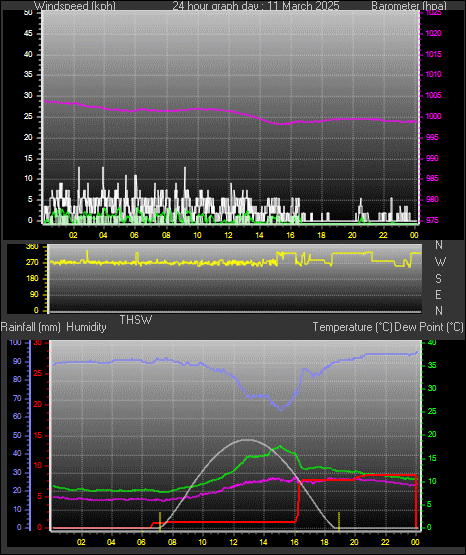Click the green 15 temperature axis value
This screenshot has width=466, height=555.
[x=432, y=458]
